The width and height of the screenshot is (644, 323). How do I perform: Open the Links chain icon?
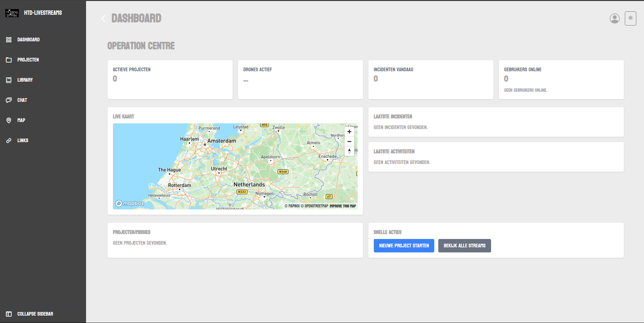9,140
